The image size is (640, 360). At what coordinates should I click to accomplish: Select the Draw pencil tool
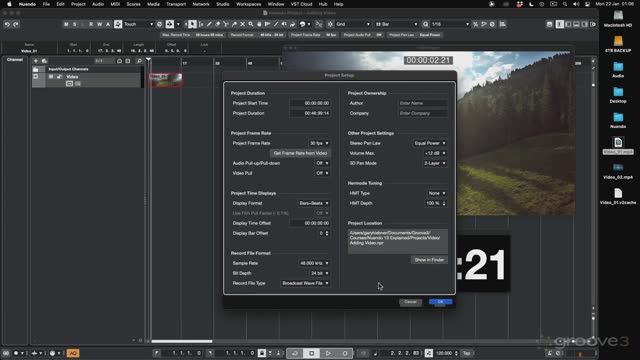[209, 24]
